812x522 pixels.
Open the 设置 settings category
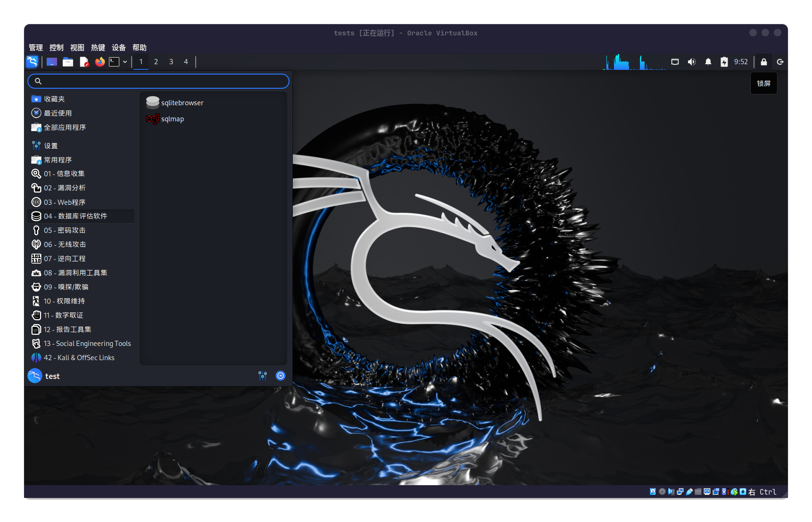(82, 146)
